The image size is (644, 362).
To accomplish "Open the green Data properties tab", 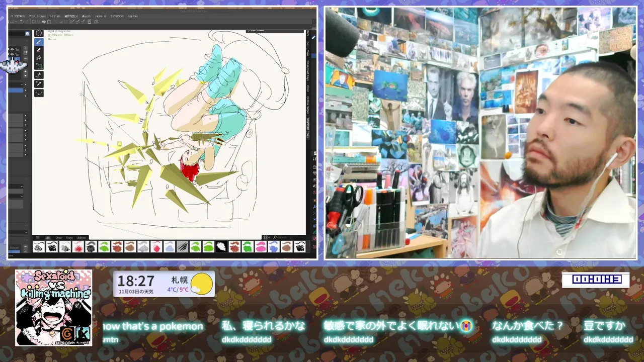I will [314, 232].
